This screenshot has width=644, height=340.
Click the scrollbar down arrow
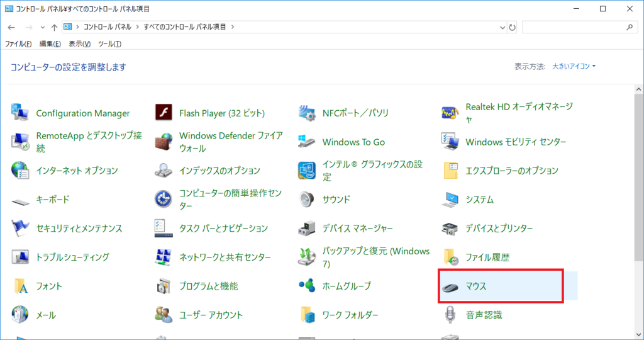pyautogui.click(x=638, y=335)
